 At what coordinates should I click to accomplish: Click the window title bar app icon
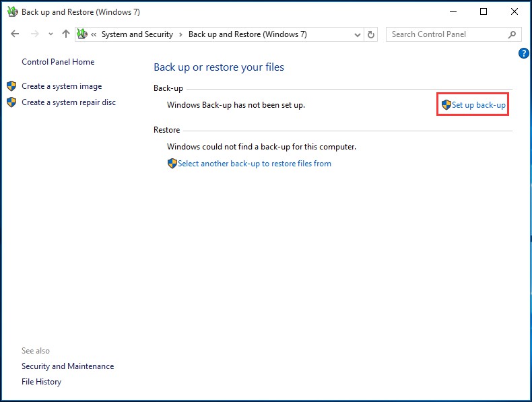click(13, 11)
